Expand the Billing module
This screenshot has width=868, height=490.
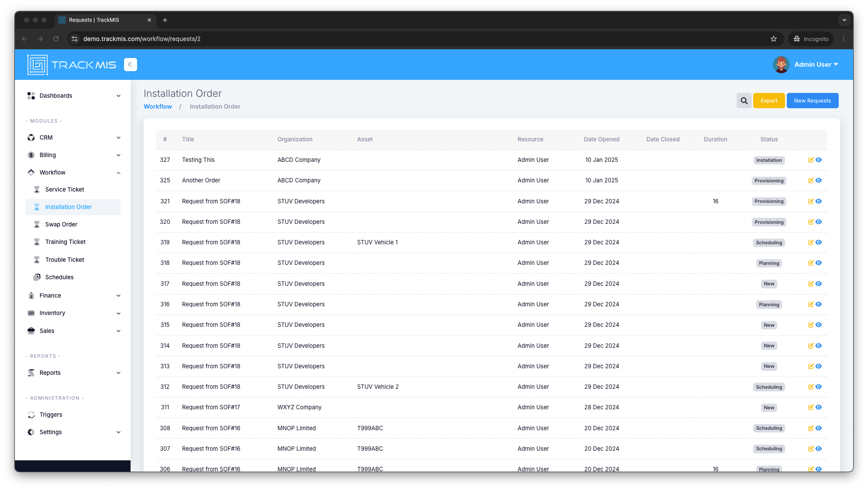[73, 155]
